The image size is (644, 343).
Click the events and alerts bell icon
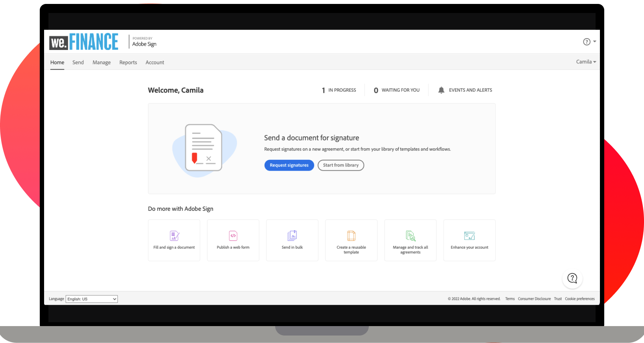click(x=441, y=90)
